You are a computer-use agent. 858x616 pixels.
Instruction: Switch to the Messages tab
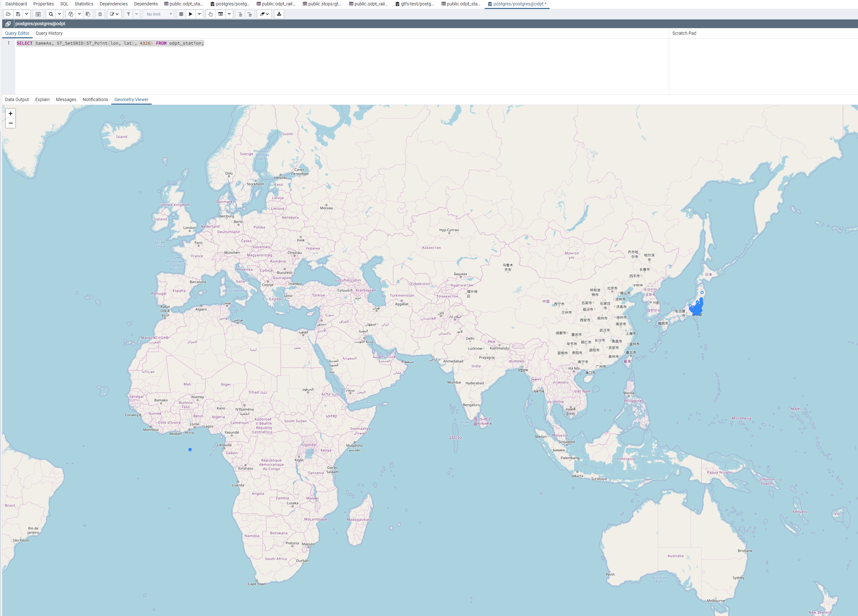pos(66,99)
